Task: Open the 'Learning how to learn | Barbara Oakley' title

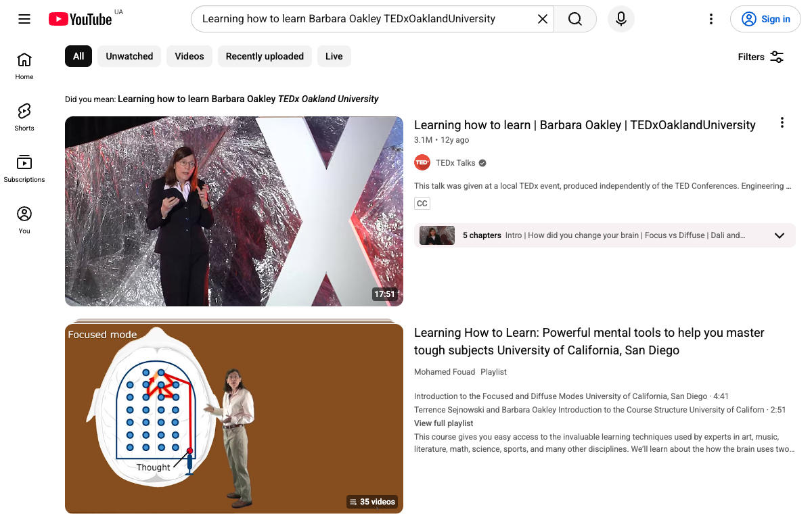Action: coord(585,125)
